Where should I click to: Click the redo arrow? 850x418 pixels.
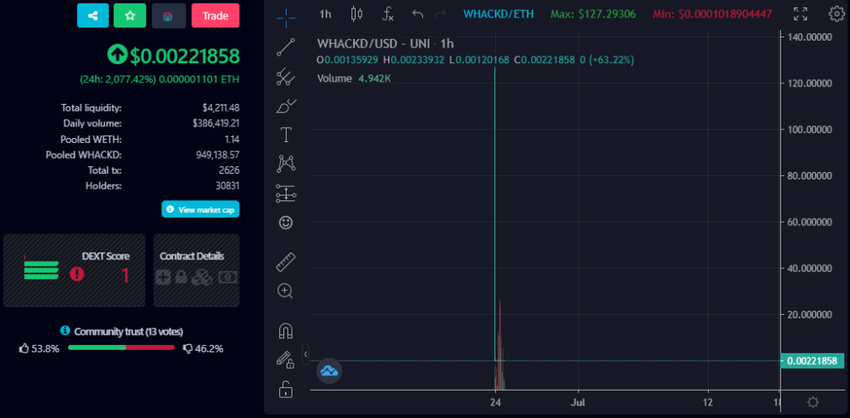(x=440, y=15)
